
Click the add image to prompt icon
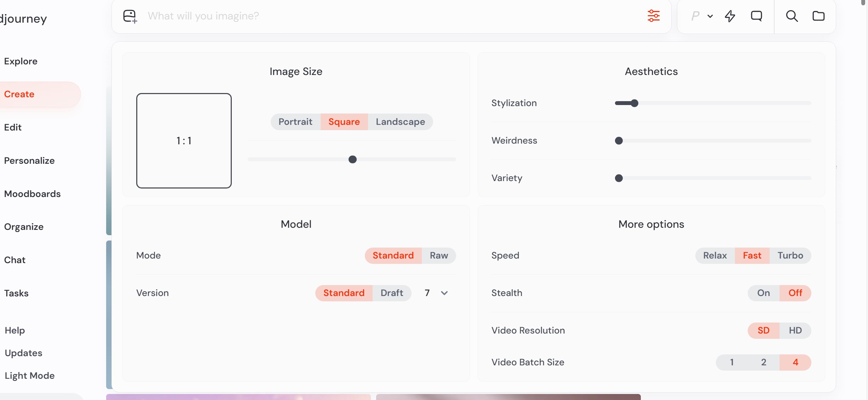coord(130,16)
